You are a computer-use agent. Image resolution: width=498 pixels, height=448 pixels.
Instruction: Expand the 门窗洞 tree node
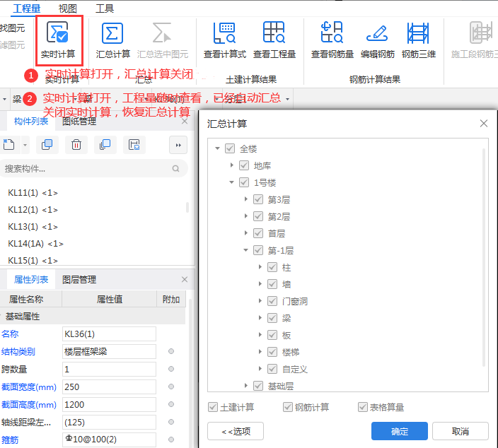point(260,301)
